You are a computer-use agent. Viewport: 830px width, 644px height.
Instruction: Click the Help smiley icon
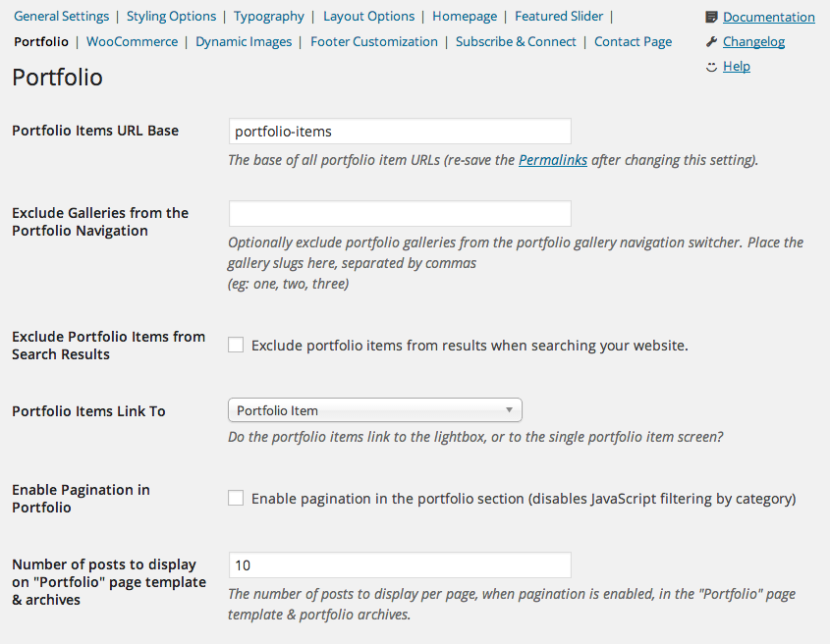coord(711,66)
